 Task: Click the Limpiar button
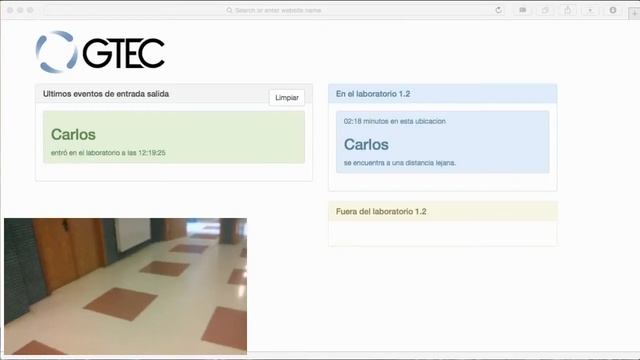click(x=287, y=98)
